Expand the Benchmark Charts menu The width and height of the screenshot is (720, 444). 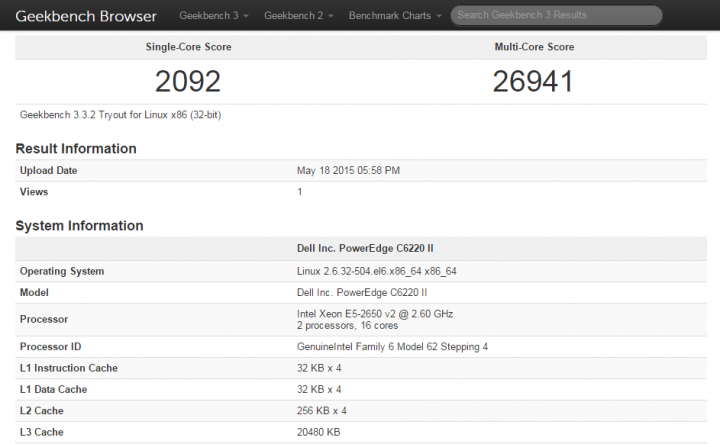pyautogui.click(x=395, y=16)
